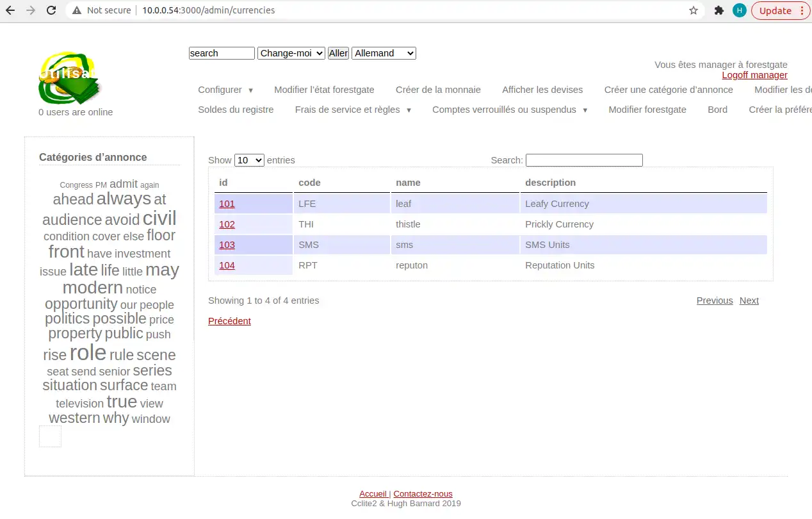
Task: Click the table Search input field
Action: [583, 160]
